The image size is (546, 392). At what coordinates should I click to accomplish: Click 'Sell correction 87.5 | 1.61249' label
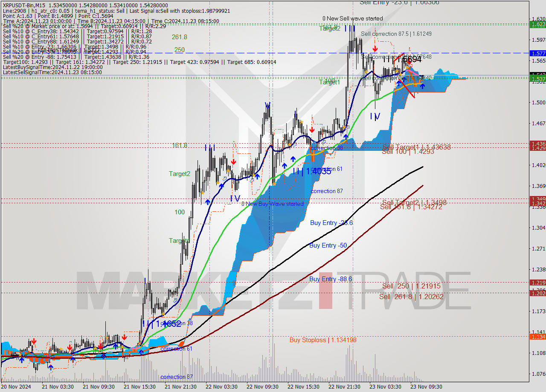pyautogui.click(x=396, y=34)
